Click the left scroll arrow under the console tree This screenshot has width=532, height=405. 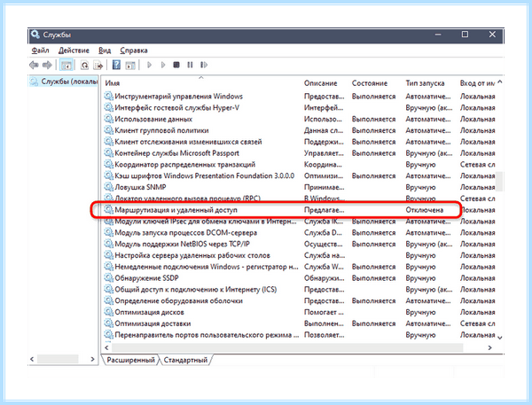click(x=32, y=359)
